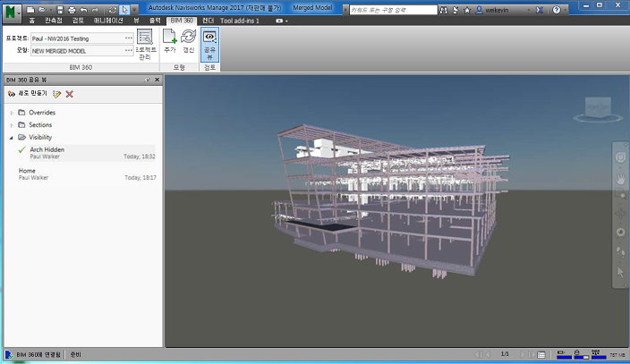Screen dimensions: 630x364
Task: Select the BIM 360 ribbon tab
Action: 182,21
